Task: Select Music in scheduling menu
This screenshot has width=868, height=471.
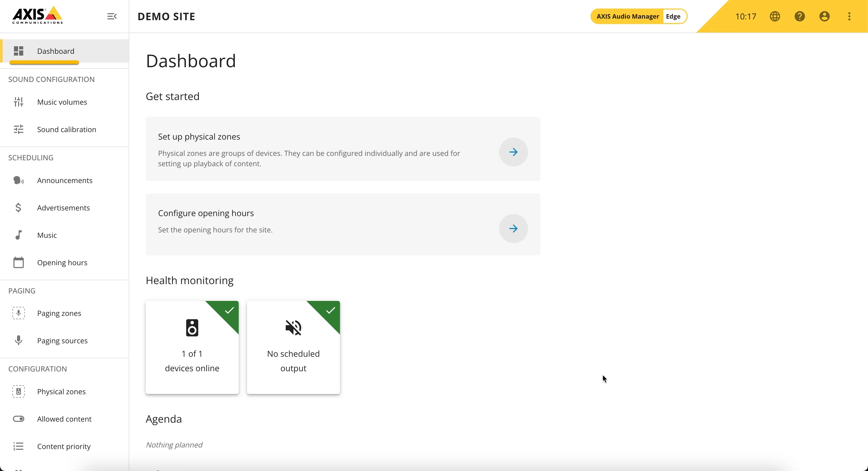Action: tap(65, 235)
